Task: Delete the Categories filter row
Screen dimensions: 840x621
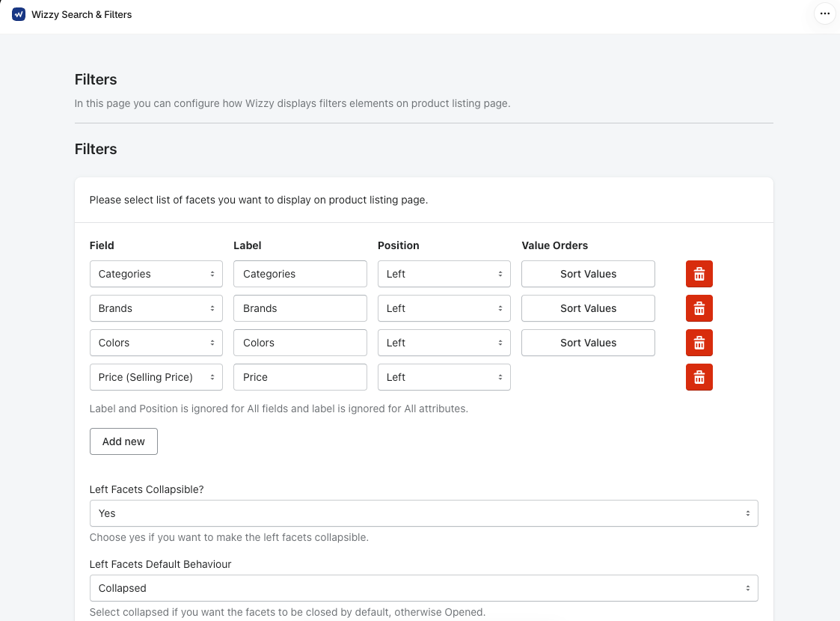Action: pyautogui.click(x=699, y=274)
